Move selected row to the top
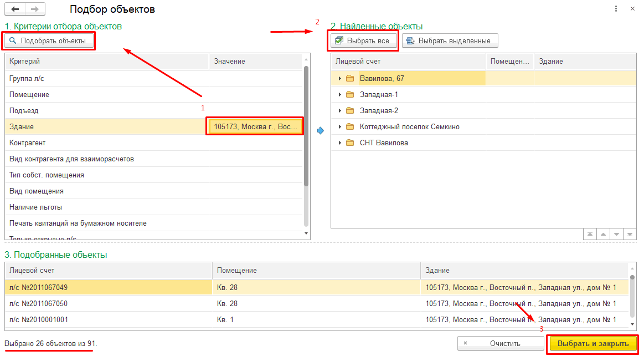This screenshot has height=356, width=644. point(590,235)
